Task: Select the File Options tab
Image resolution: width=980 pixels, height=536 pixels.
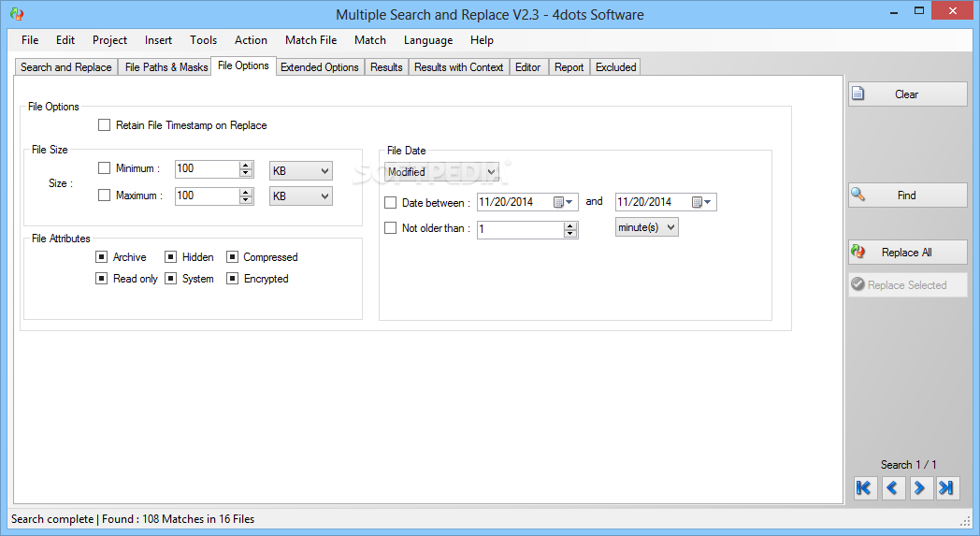Action: [243, 65]
